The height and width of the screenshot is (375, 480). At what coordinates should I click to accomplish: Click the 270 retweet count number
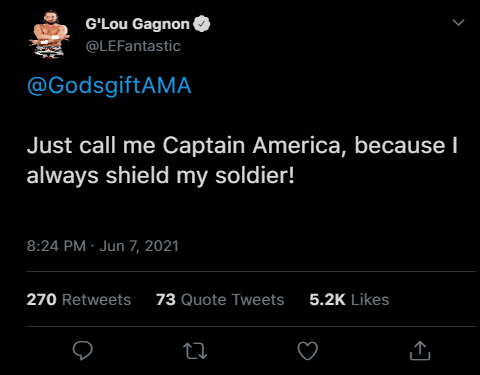42,299
